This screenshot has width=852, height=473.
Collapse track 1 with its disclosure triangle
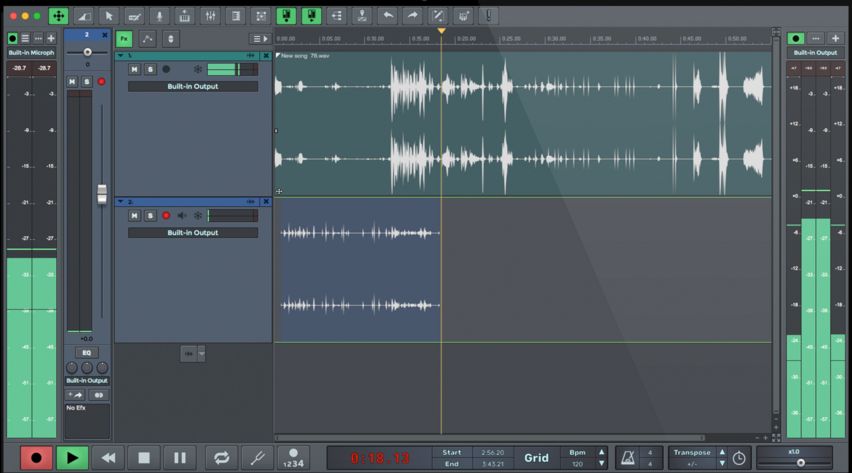point(120,55)
